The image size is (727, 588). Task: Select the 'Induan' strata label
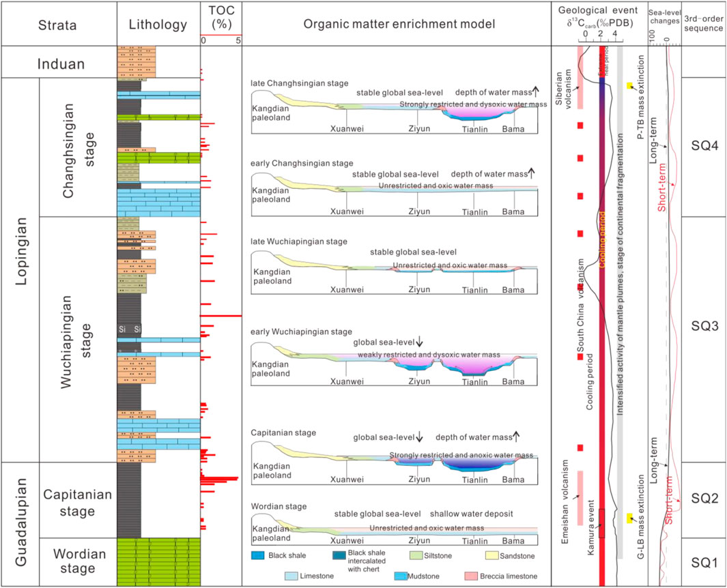pyautogui.click(x=61, y=64)
